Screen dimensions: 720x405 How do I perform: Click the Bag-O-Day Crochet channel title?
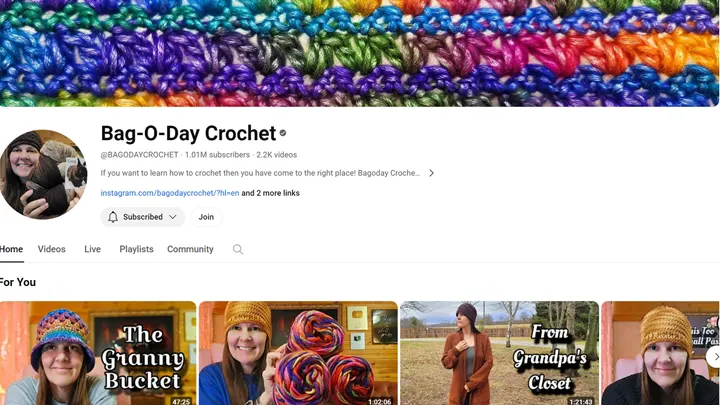[x=188, y=133]
